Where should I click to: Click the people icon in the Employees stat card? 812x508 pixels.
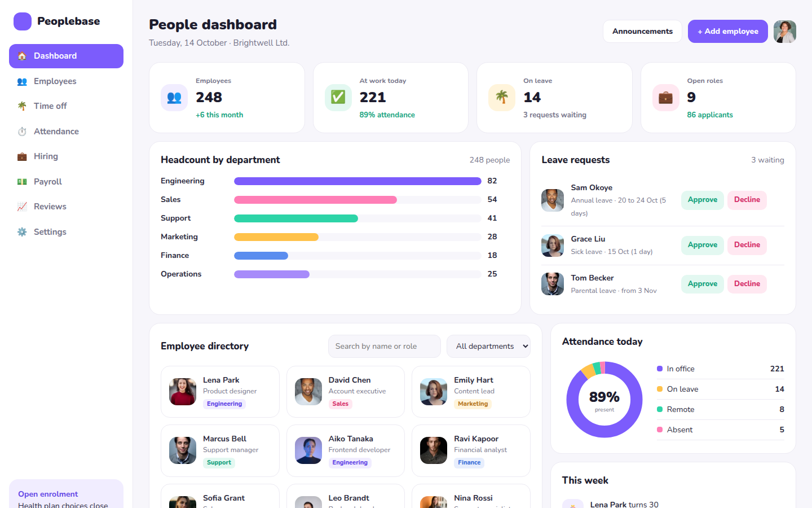pyautogui.click(x=174, y=98)
